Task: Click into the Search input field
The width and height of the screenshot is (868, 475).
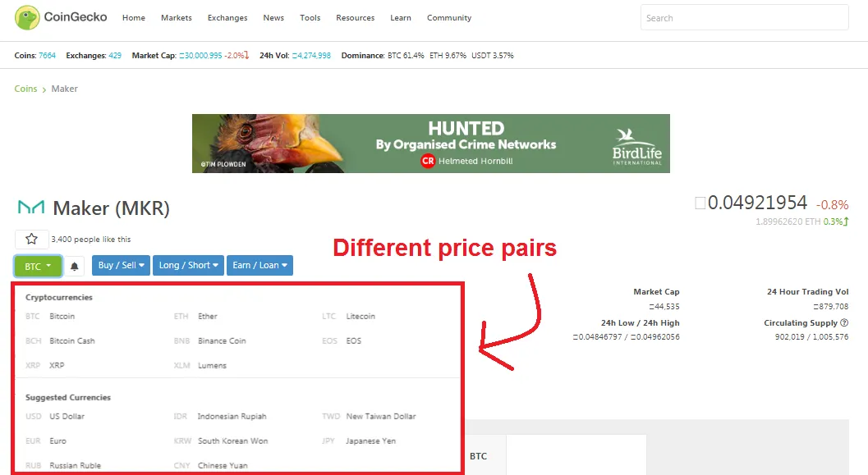Action: click(745, 18)
